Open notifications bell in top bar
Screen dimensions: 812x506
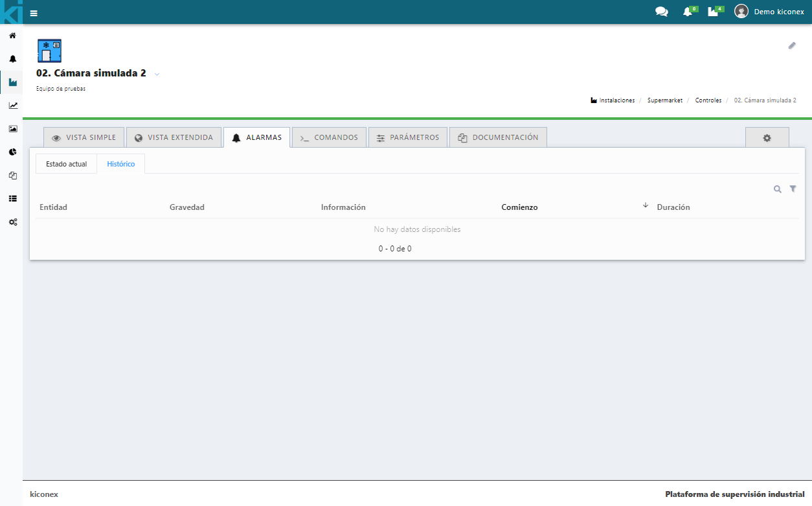pos(688,12)
